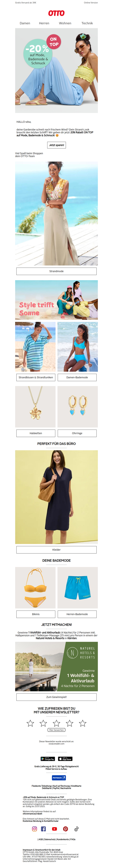This screenshot has width=113, height=868.
Task: Click the OTTO logo at top
Action: coord(56,13)
